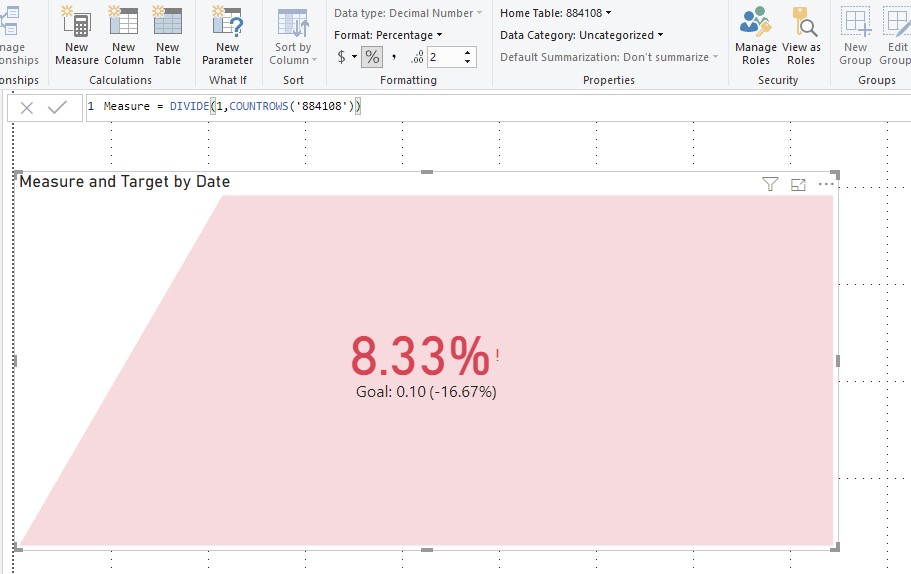Open the Sort by Column menu
The height and width of the screenshot is (574, 911).
[x=293, y=36]
